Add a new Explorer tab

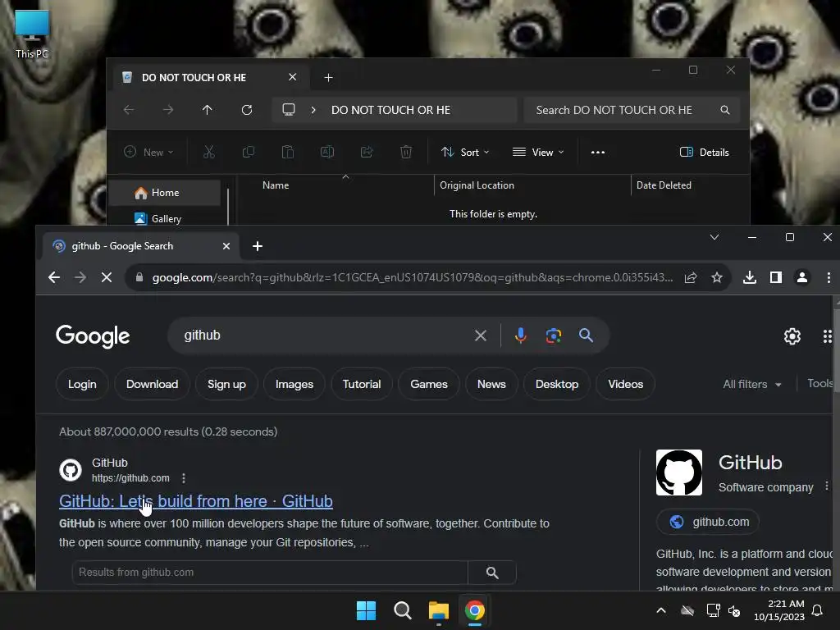tap(328, 78)
